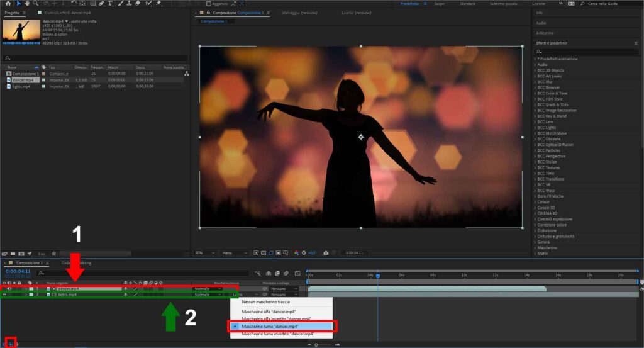The height and width of the screenshot is (348, 644).
Task: Create new composition from Project panel
Action: 21,254
